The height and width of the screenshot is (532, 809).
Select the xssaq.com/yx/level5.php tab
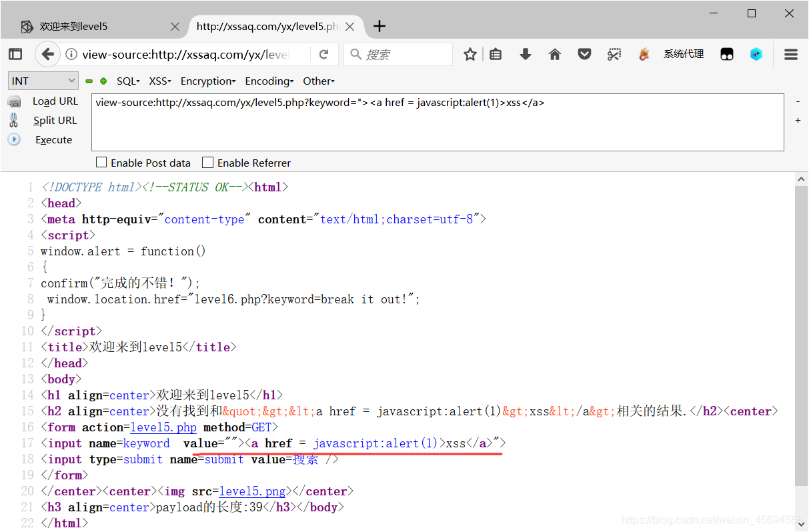click(x=275, y=27)
